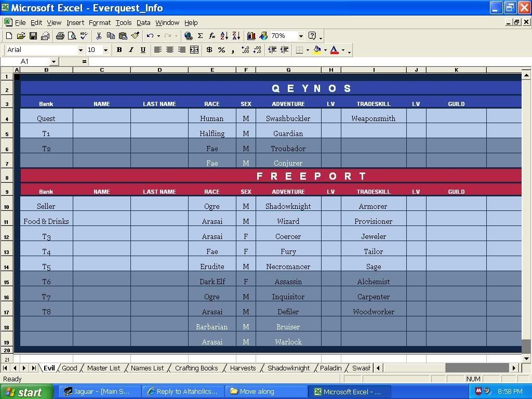Screen dimensions: 532x399
Task: Save the workbook with the floppy disk icon
Action: (33, 36)
